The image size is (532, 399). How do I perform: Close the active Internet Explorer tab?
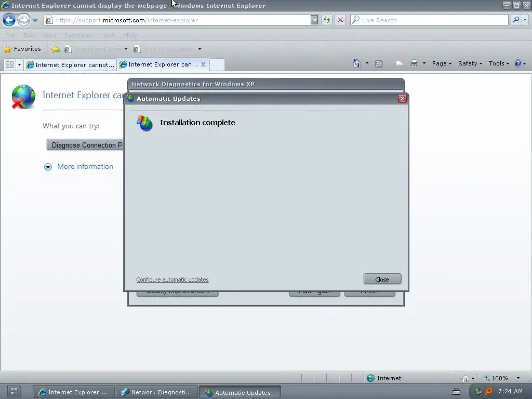tap(203, 64)
